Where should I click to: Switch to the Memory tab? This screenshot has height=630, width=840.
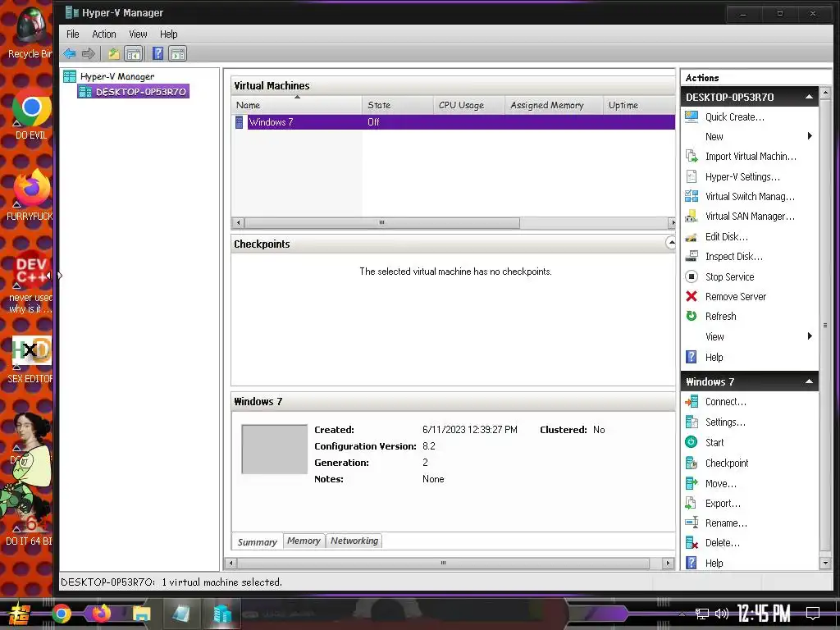click(x=304, y=541)
